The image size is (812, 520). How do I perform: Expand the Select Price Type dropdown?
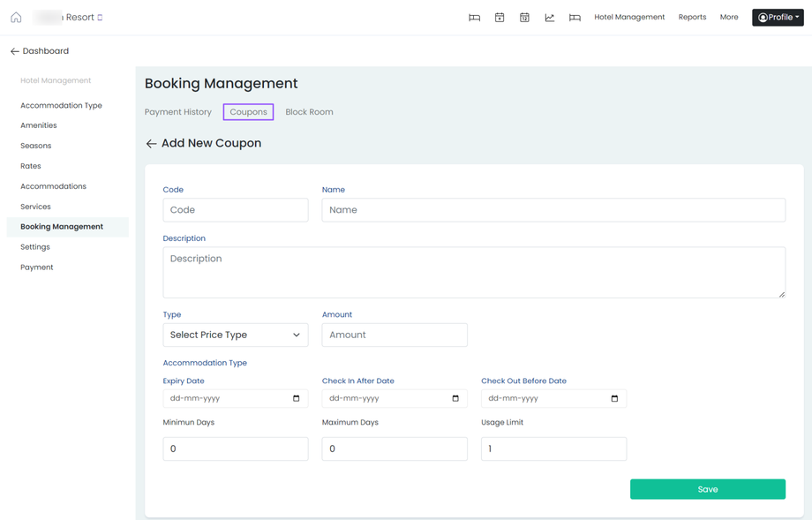[x=236, y=335]
